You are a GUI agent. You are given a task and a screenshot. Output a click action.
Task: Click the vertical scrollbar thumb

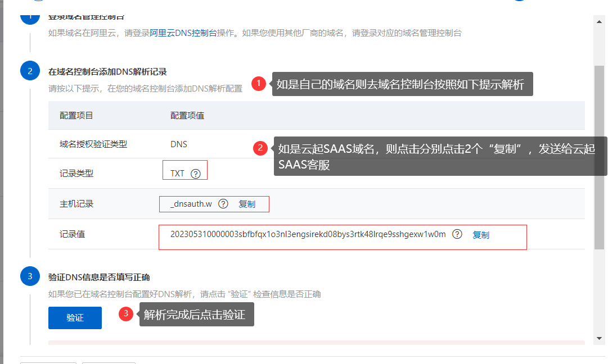pos(600,157)
